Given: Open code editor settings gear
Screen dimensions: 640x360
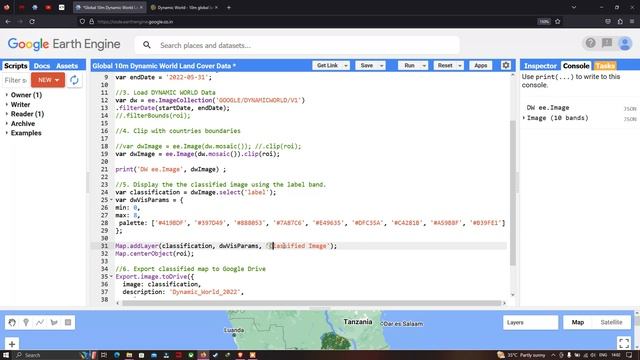Looking at the screenshot, I should pyautogui.click(x=506, y=65).
